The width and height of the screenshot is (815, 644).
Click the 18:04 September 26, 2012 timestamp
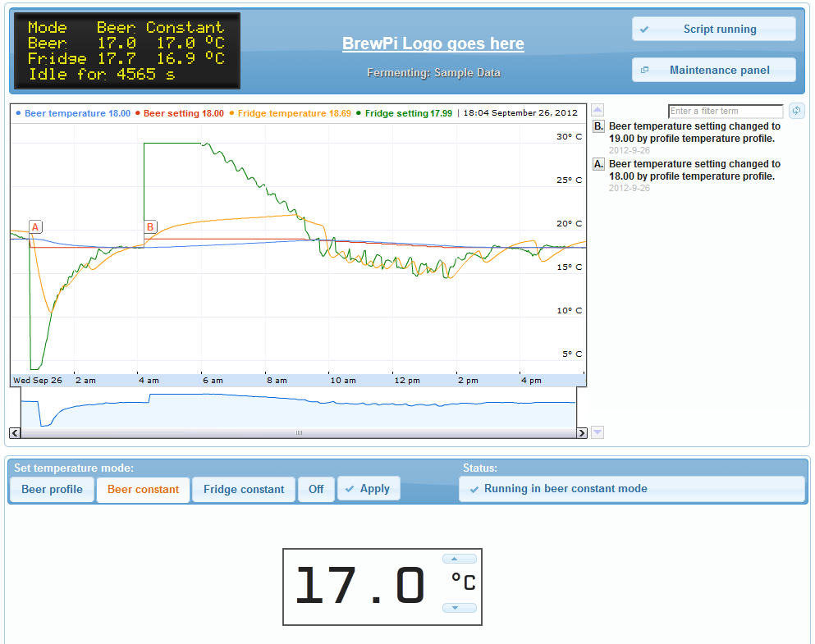(520, 112)
